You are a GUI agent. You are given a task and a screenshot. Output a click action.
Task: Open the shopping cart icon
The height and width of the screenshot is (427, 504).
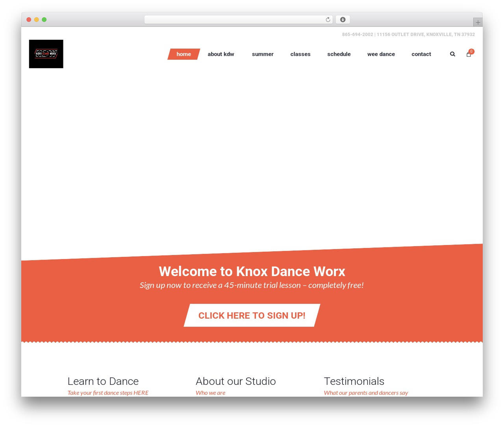pyautogui.click(x=469, y=54)
